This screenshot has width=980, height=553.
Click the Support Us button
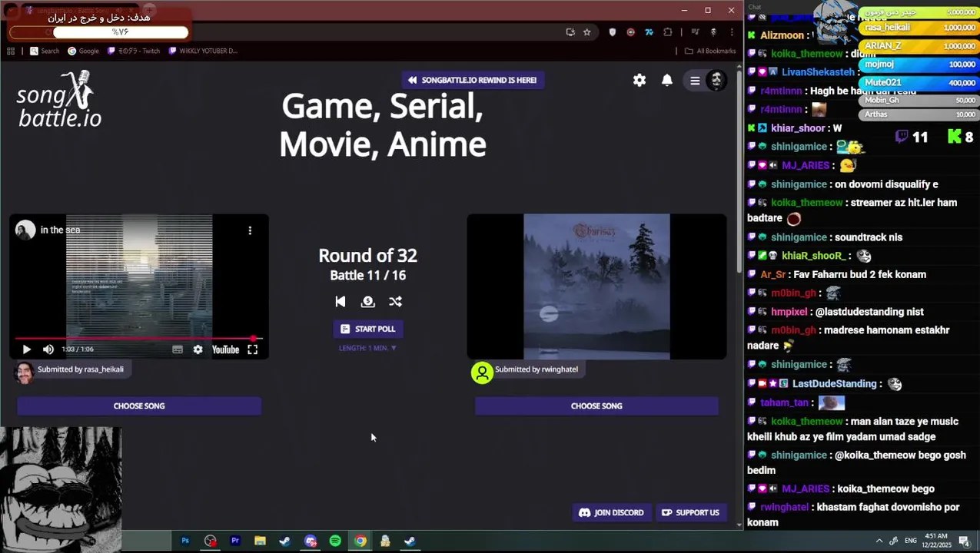[x=690, y=512]
